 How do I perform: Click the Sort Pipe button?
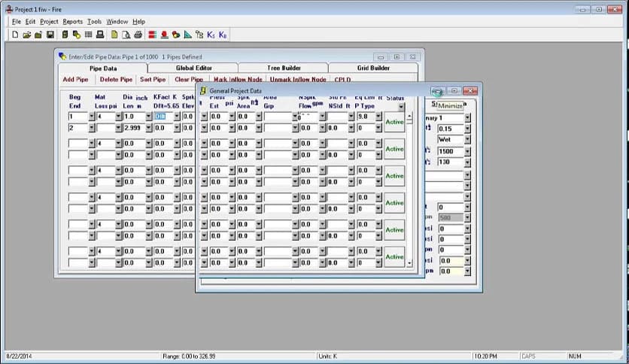point(153,80)
